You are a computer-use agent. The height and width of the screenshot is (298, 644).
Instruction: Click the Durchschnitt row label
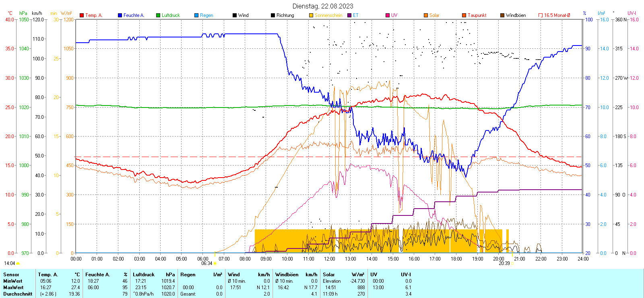tap(18, 294)
